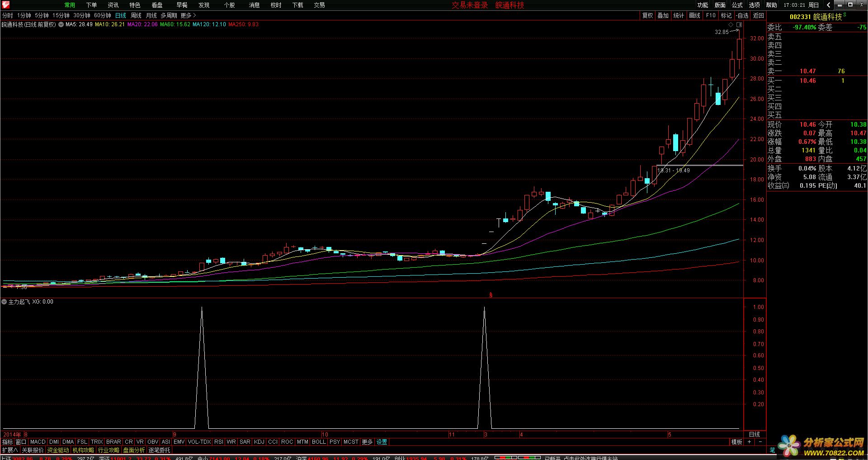Click the 窗口 window tab

coord(21,442)
